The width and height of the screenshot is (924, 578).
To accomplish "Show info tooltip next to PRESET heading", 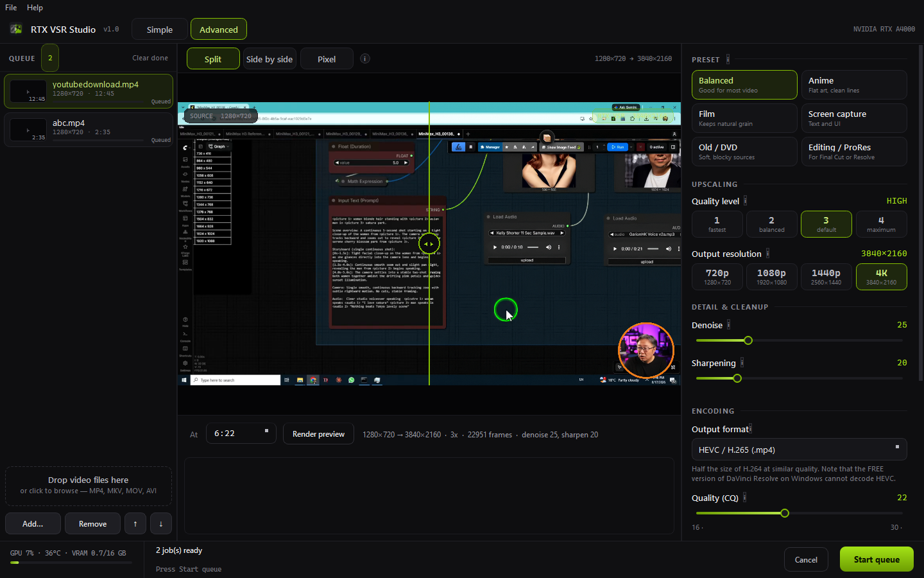I will pyautogui.click(x=728, y=59).
